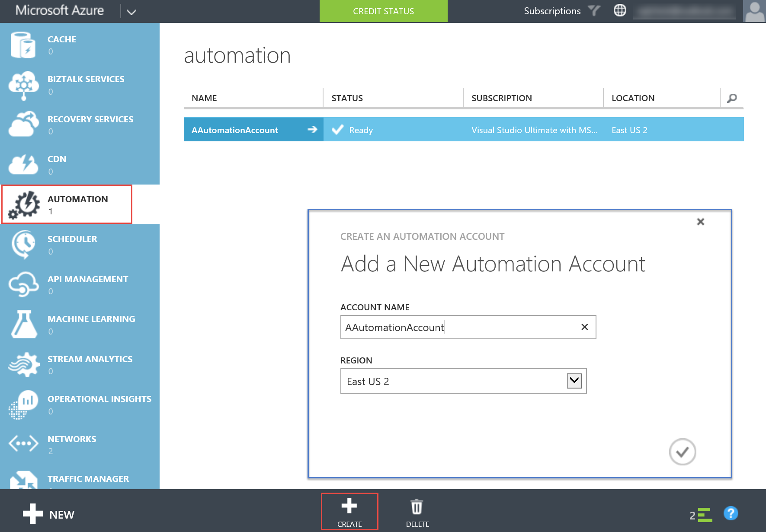Confirm dialog with the checkmark button
This screenshot has width=766, height=532.
pyautogui.click(x=683, y=452)
